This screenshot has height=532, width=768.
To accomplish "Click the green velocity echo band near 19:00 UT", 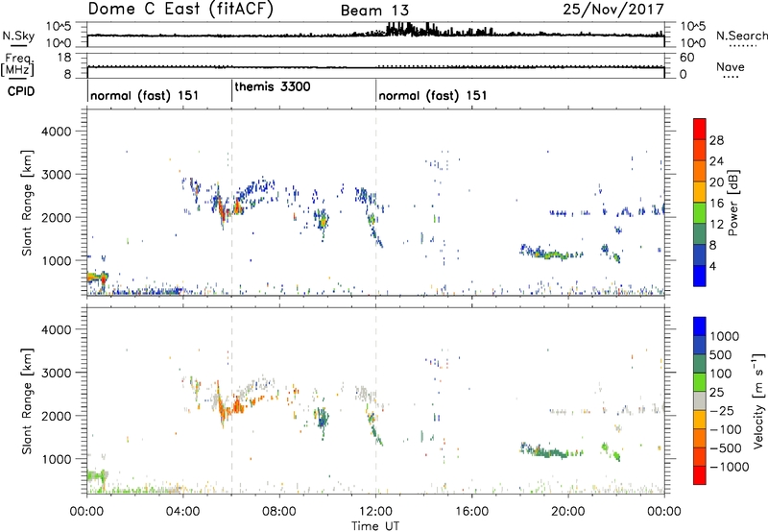I will coord(552,451).
